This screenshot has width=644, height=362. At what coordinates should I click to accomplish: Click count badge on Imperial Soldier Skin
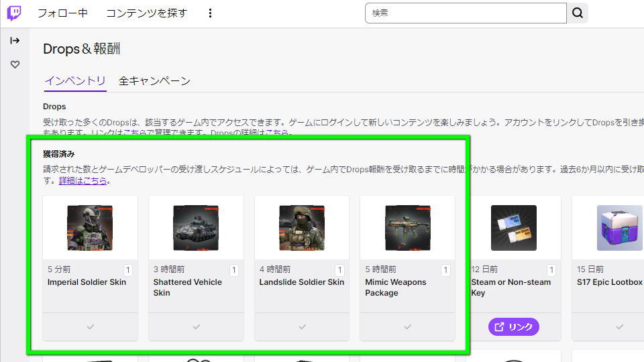tap(127, 270)
